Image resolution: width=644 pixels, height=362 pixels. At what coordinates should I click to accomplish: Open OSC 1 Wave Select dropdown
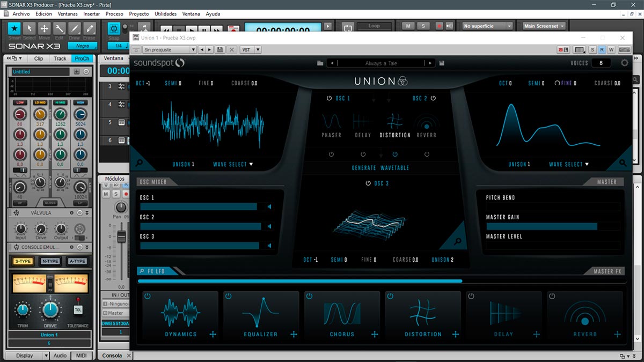(233, 164)
